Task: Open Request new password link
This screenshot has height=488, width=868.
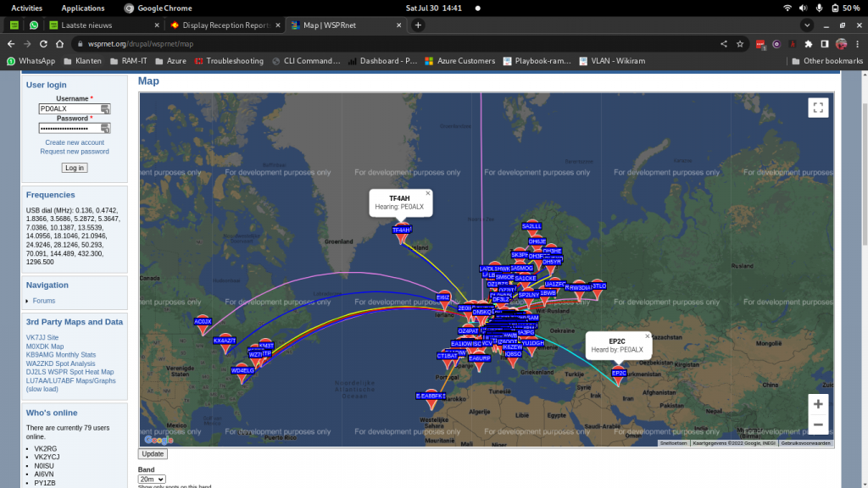Action: 75,151
